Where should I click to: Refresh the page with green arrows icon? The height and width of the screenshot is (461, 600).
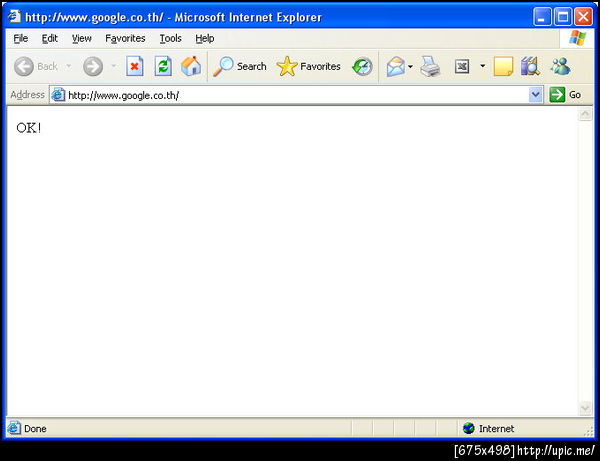[x=163, y=67]
